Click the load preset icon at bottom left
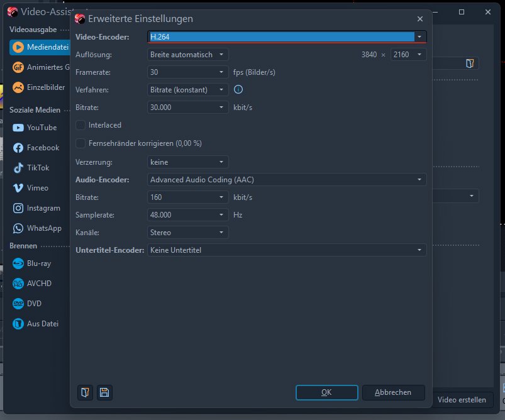 coord(84,392)
